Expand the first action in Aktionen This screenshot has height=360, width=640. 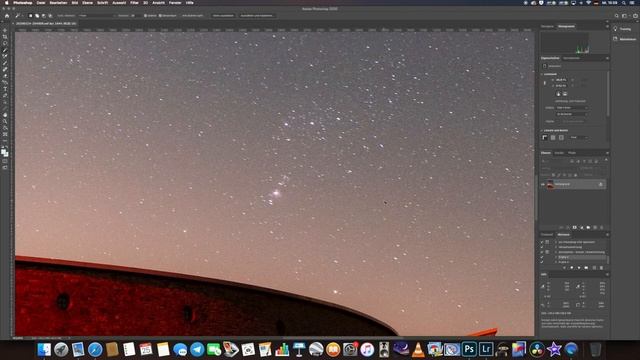556,242
